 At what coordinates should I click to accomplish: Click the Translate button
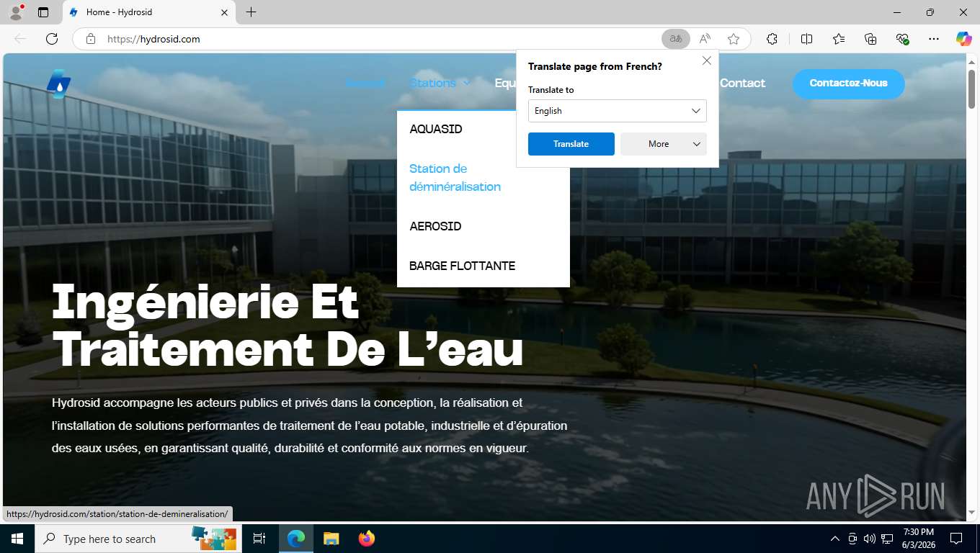tap(571, 144)
